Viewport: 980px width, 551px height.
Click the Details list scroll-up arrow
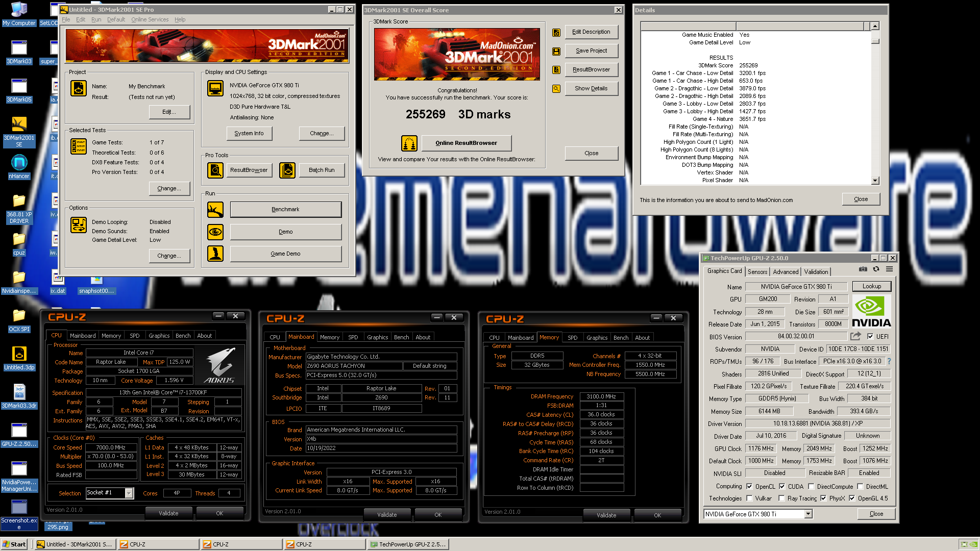(875, 26)
